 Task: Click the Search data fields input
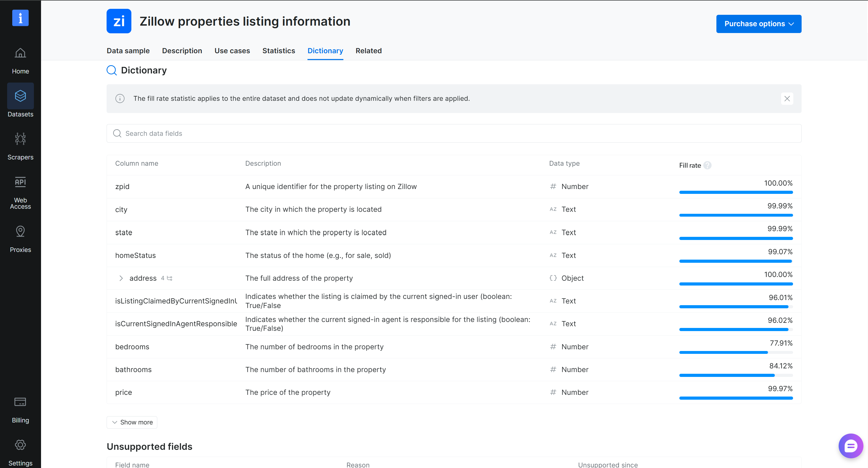[454, 133]
